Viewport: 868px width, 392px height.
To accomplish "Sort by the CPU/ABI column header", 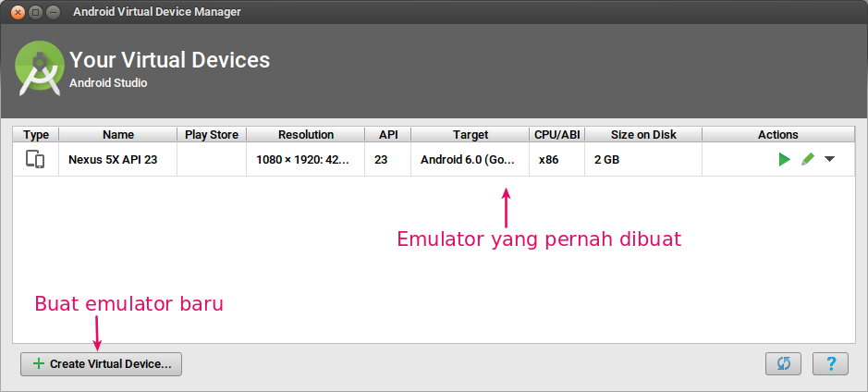I will (556, 135).
